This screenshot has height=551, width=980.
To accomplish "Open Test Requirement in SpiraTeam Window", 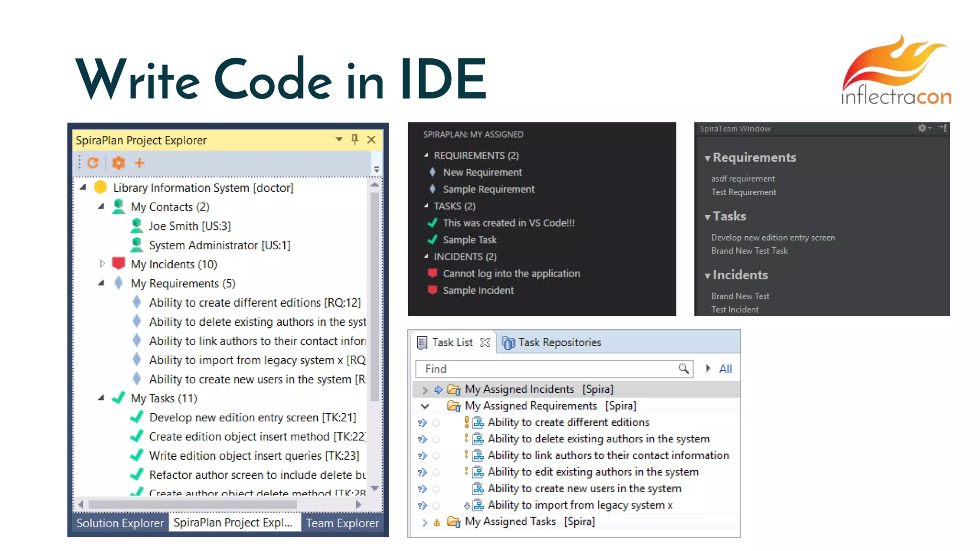I will [744, 192].
